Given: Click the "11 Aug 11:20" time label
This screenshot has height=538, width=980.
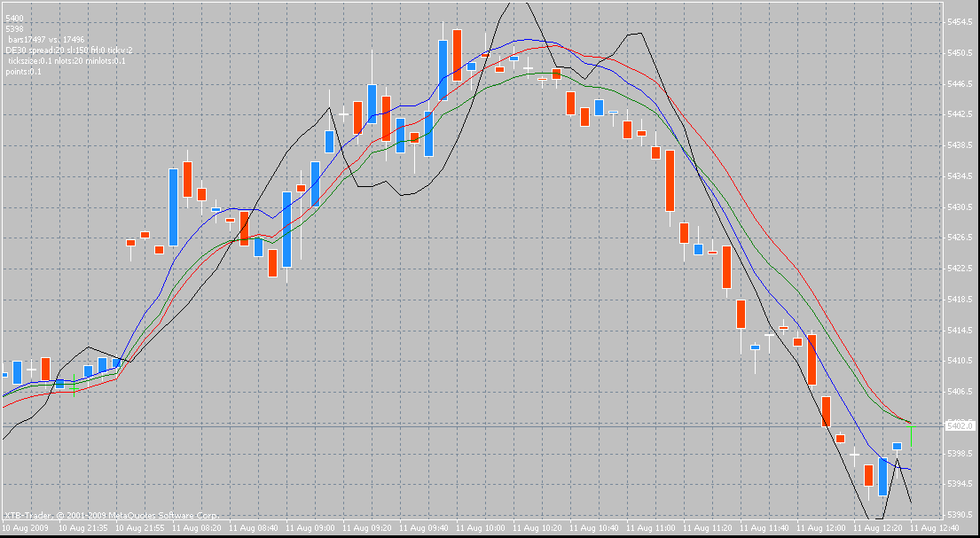Looking at the screenshot, I should click(706, 528).
